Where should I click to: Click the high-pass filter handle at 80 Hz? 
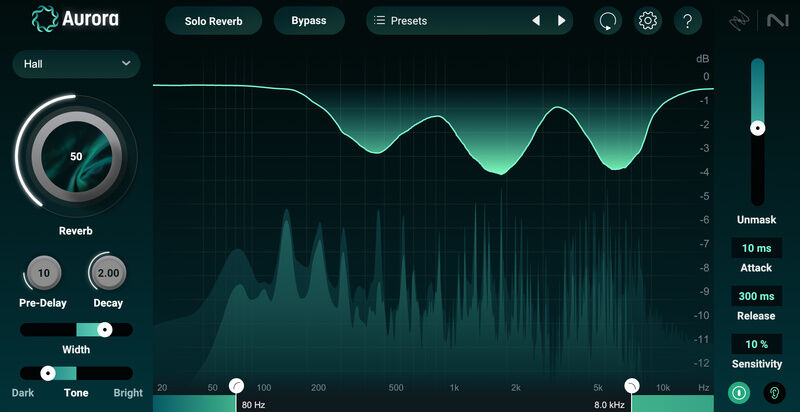point(236,385)
